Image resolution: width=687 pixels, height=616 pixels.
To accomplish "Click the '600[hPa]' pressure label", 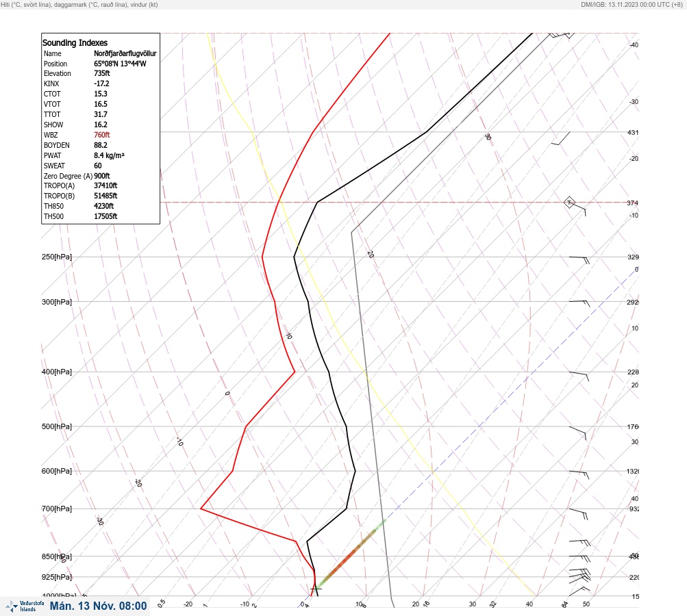I will (57, 471).
